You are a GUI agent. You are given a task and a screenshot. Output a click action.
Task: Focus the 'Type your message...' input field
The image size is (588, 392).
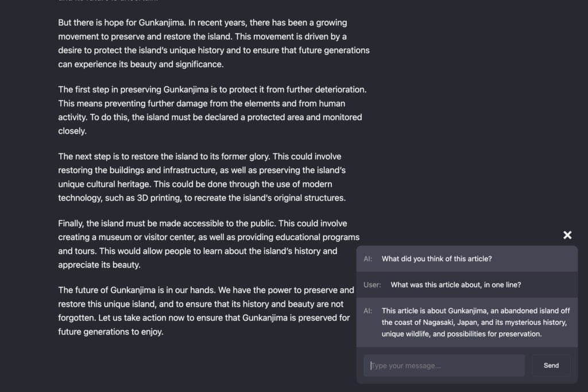tap(444, 366)
